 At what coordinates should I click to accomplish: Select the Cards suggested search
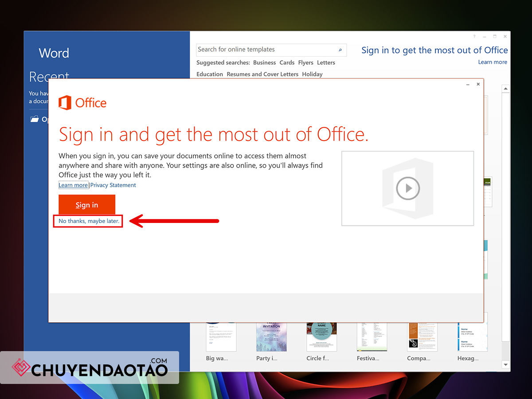point(287,63)
